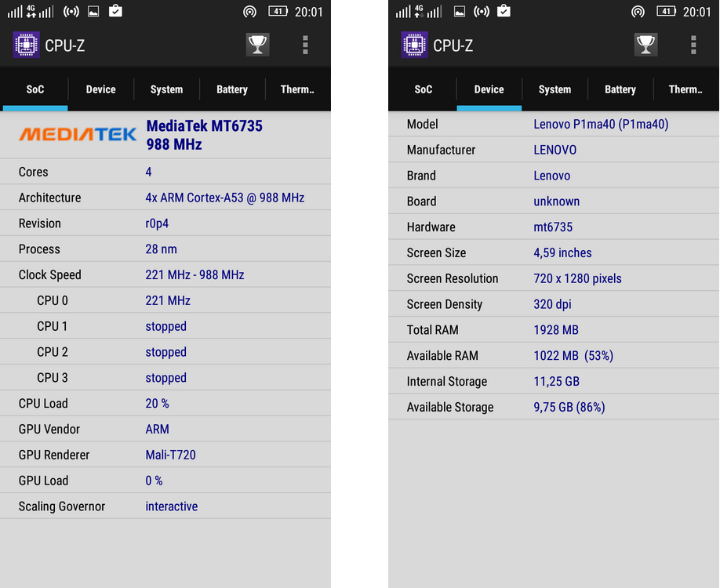The height and width of the screenshot is (588, 720).
Task: Tap picture notification icon on Device screen
Action: 459,12
